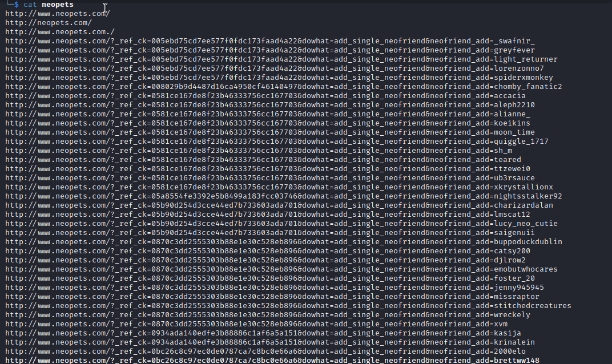Select the line ending with charizardalan
This screenshot has width=612, height=364.
tap(279, 205)
